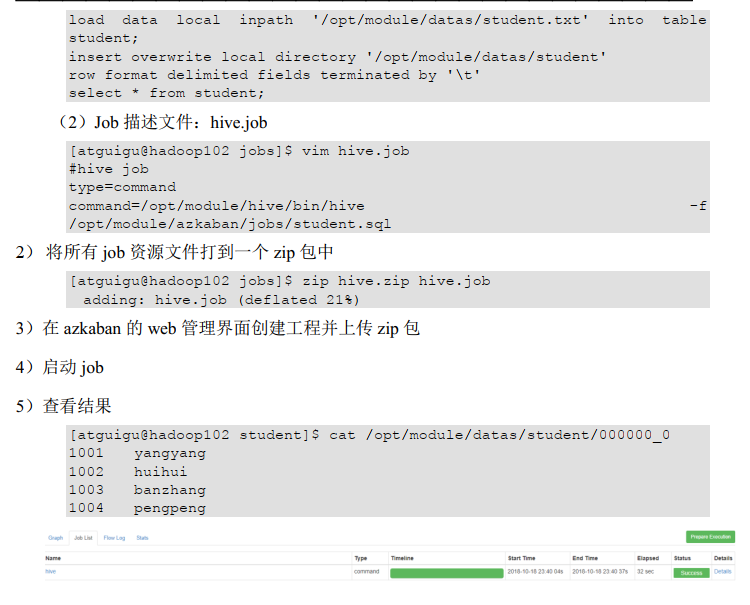Click the green timeline bar for hive
Viewport: 750px width, 605px height.
[446, 573]
